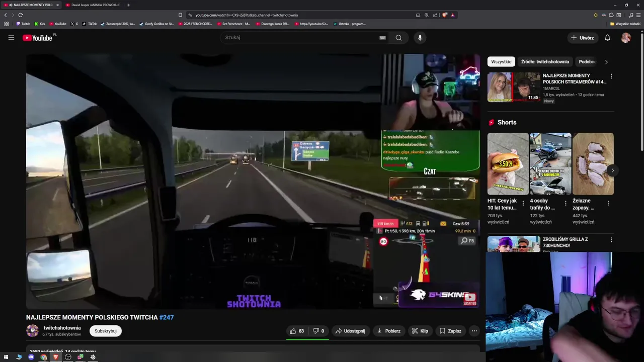Screen dimensions: 644x362
Task: Open the YouTube hamburger guide menu
Action: pos(11,38)
